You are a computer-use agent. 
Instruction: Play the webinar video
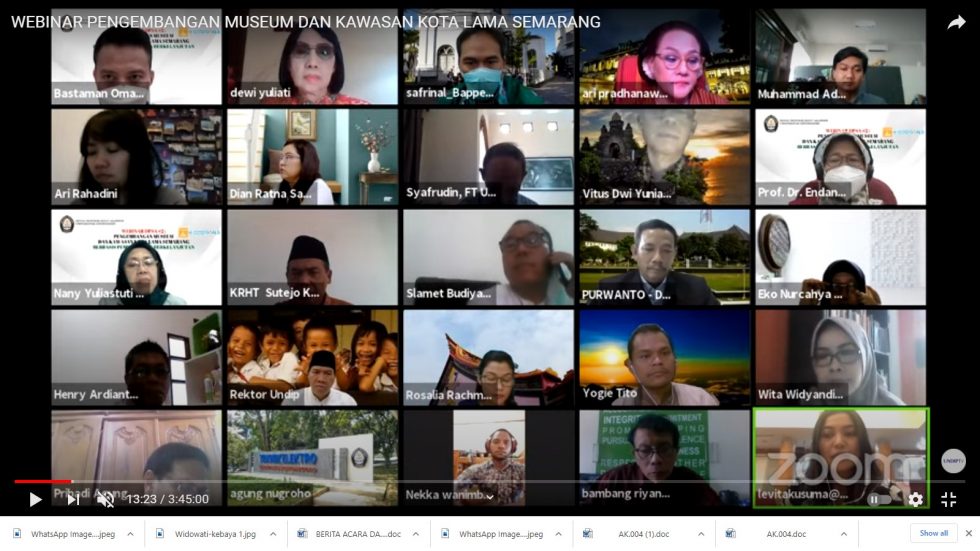tap(35, 499)
